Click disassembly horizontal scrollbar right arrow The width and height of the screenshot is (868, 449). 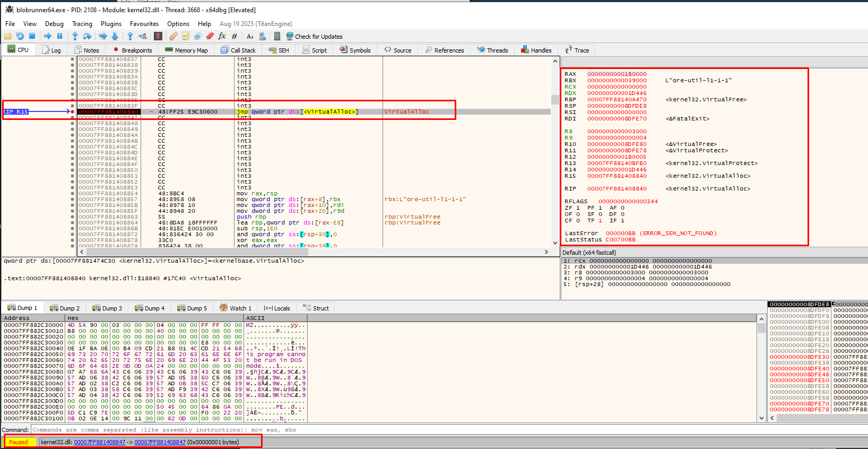546,252
